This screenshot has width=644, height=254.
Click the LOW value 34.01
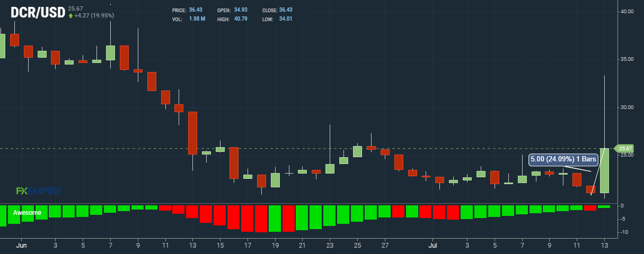[x=285, y=19]
